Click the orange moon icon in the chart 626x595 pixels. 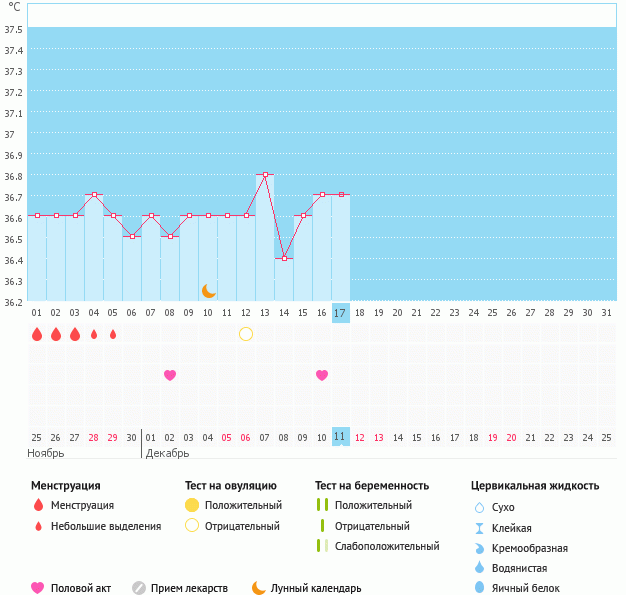coord(208,291)
